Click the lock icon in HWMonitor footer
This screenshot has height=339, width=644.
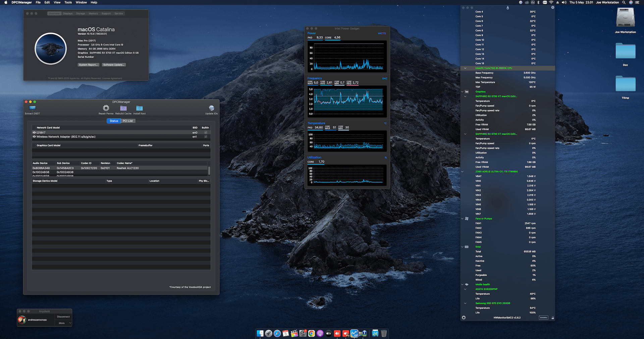point(552,318)
